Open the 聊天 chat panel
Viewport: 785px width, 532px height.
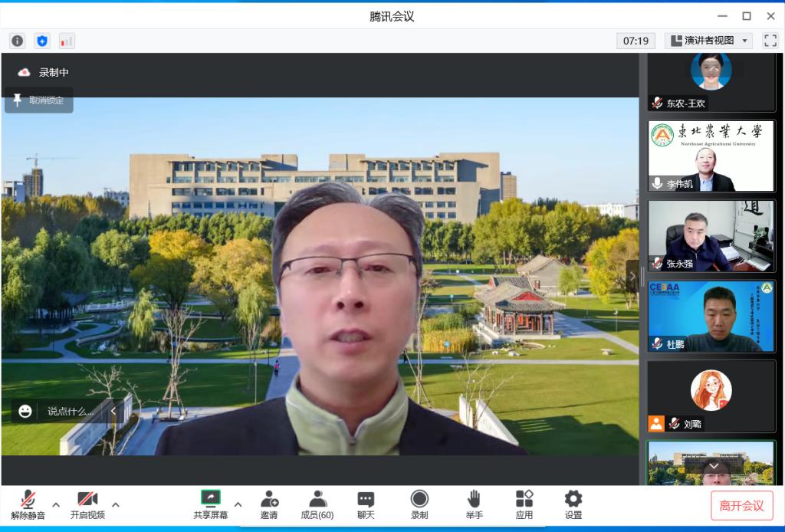pyautogui.click(x=366, y=504)
